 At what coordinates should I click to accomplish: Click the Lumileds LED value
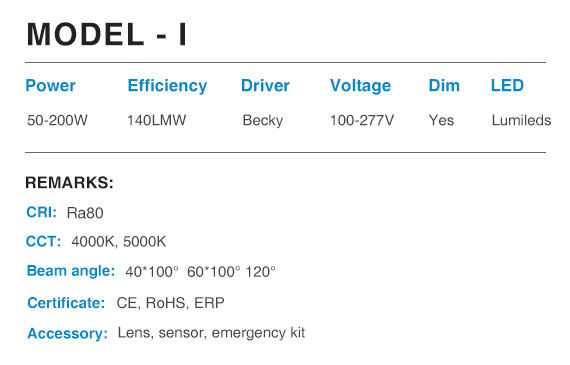click(521, 120)
